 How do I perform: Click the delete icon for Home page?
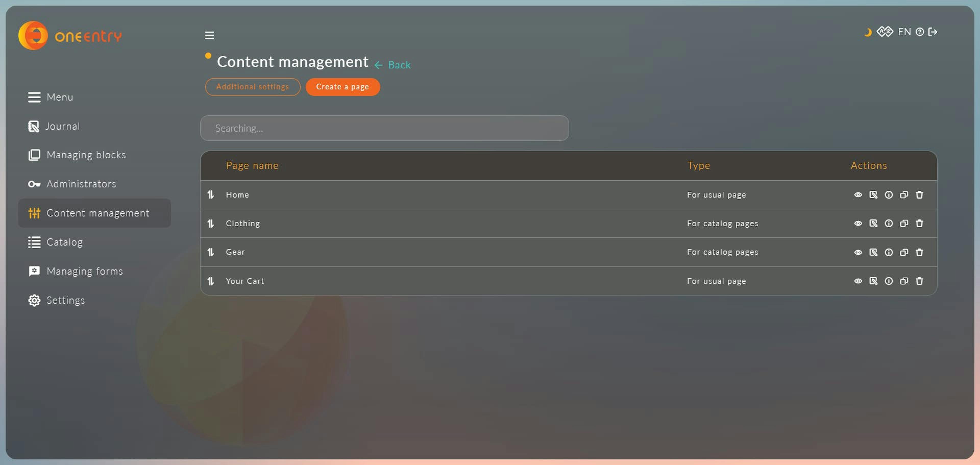coord(919,194)
